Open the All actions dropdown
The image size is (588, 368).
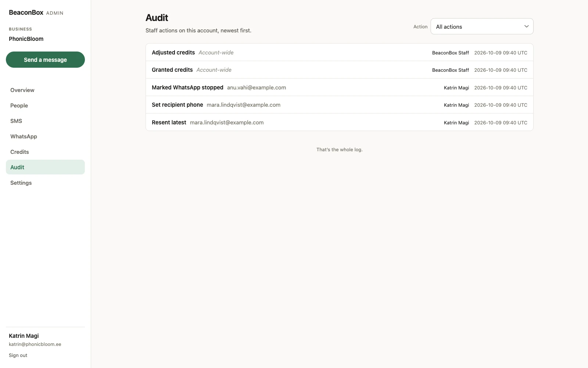[x=482, y=26]
